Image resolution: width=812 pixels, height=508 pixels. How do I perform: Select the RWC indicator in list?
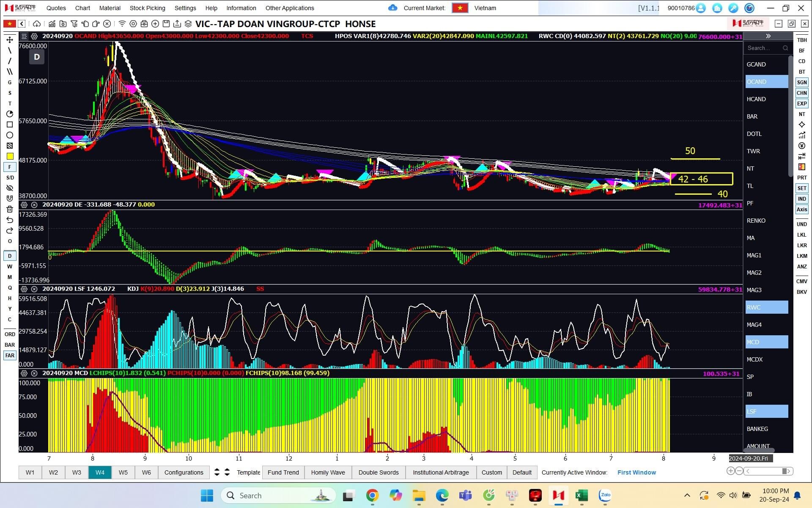pos(766,307)
